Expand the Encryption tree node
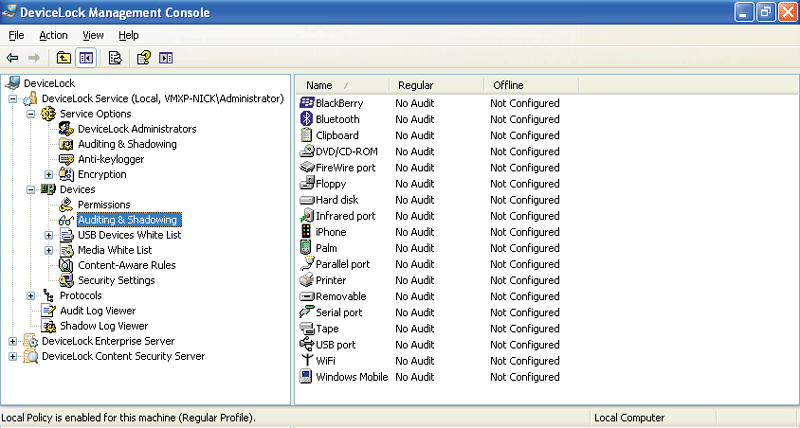Screen dimensions: 800x428 pyautogui.click(x=49, y=174)
